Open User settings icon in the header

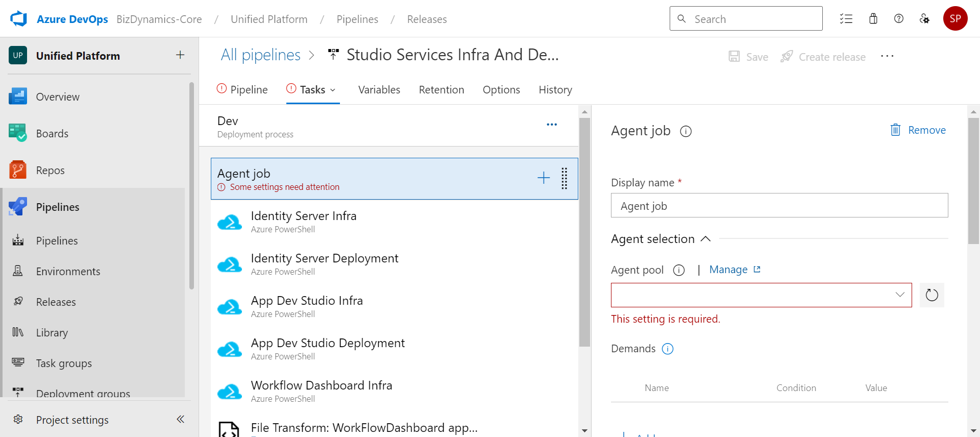924,19
